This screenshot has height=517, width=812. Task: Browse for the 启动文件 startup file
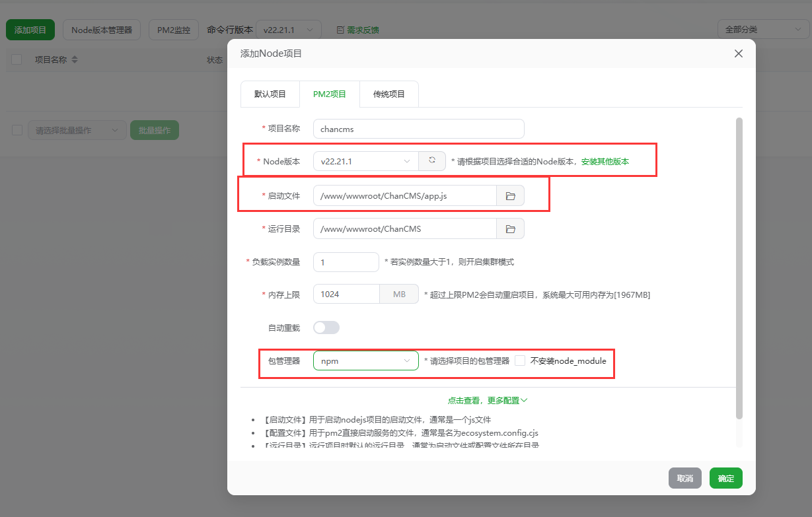[x=510, y=195]
